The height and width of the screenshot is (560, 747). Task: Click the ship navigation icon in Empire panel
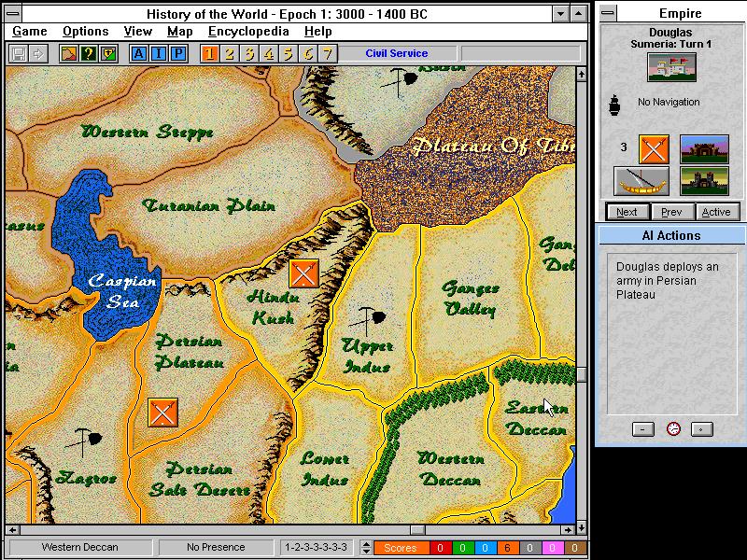614,105
